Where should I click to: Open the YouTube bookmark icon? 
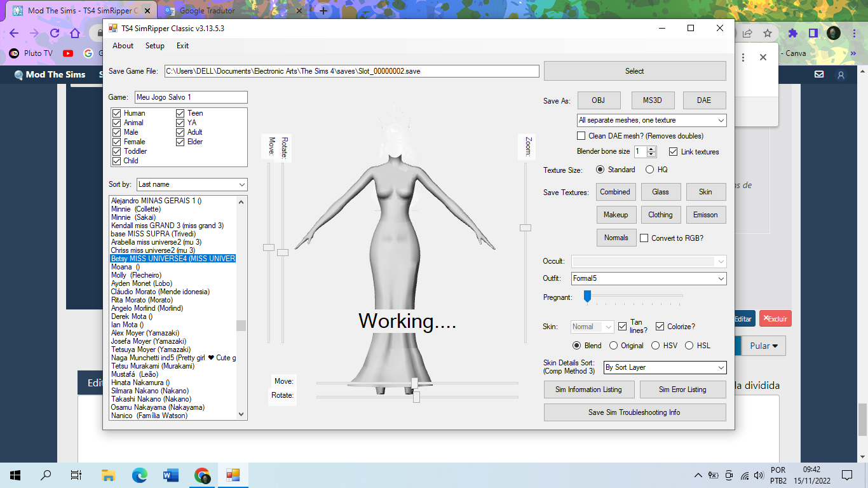pos(68,53)
